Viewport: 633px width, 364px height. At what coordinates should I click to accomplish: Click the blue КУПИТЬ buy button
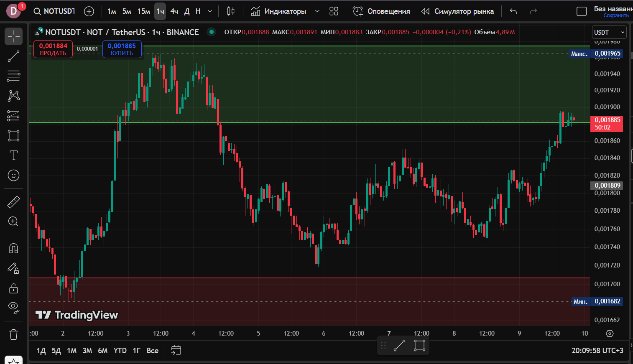pyautogui.click(x=122, y=49)
